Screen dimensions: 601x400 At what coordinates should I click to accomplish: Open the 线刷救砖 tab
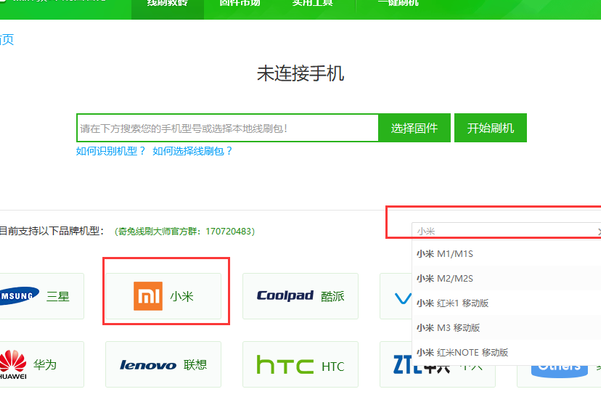[167, 8]
